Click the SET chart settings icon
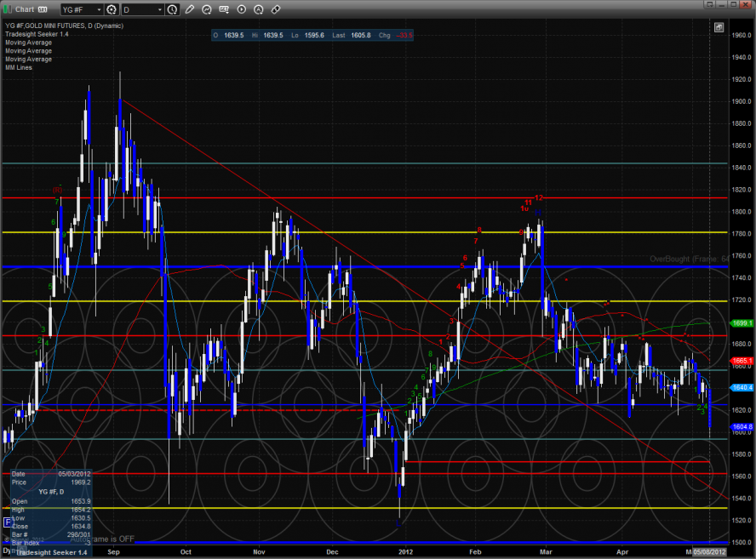The image size is (756, 559). tap(224, 9)
